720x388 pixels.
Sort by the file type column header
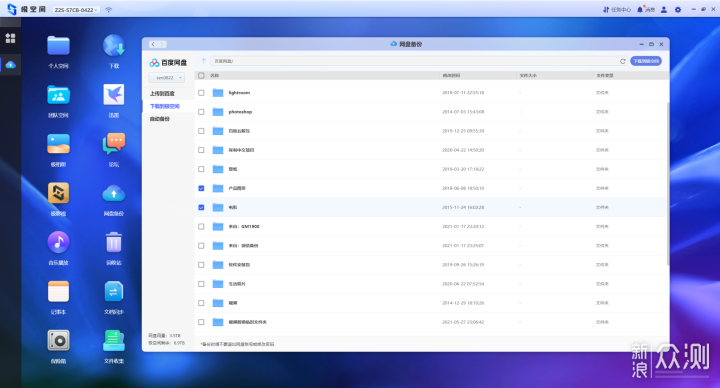[605, 75]
